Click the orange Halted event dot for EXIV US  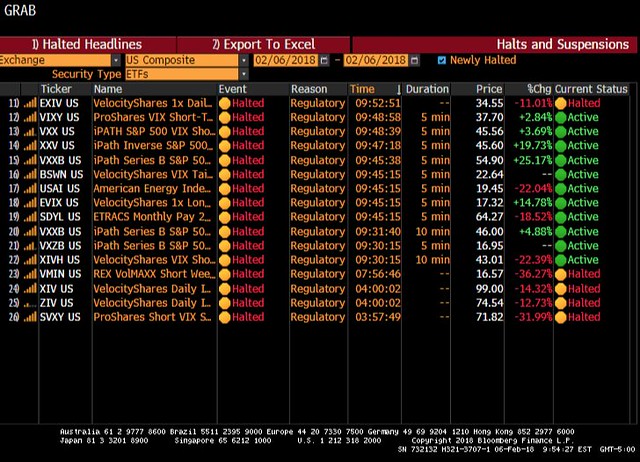click(224, 104)
